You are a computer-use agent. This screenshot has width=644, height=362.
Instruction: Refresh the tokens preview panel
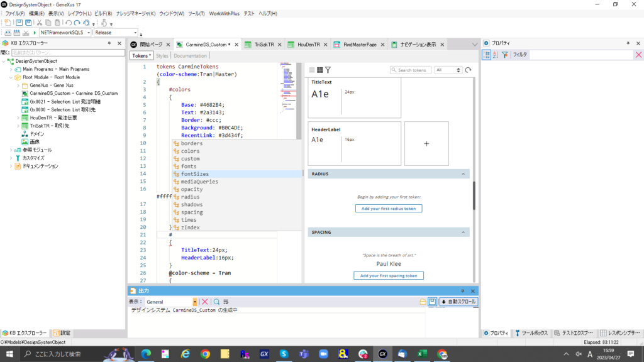pyautogui.click(x=468, y=70)
